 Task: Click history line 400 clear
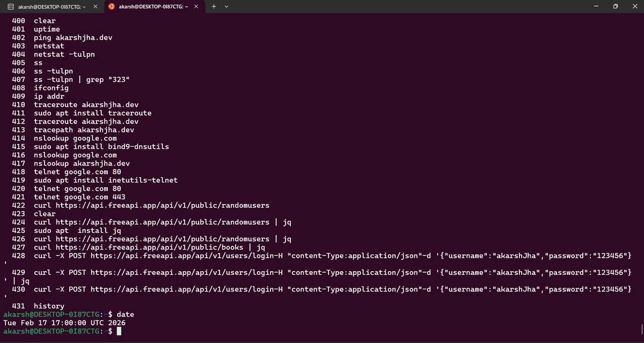34,20
